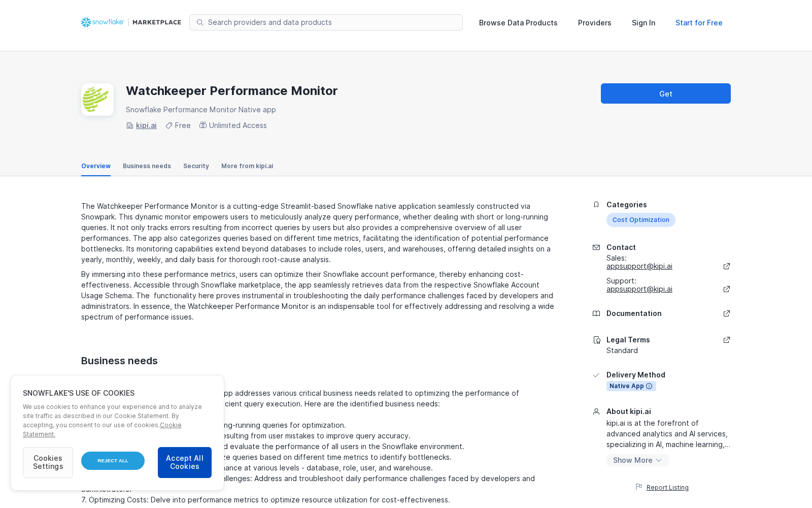Open the Support email external link icon
Image resolution: width=812 pixels, height=508 pixels.
tap(727, 289)
